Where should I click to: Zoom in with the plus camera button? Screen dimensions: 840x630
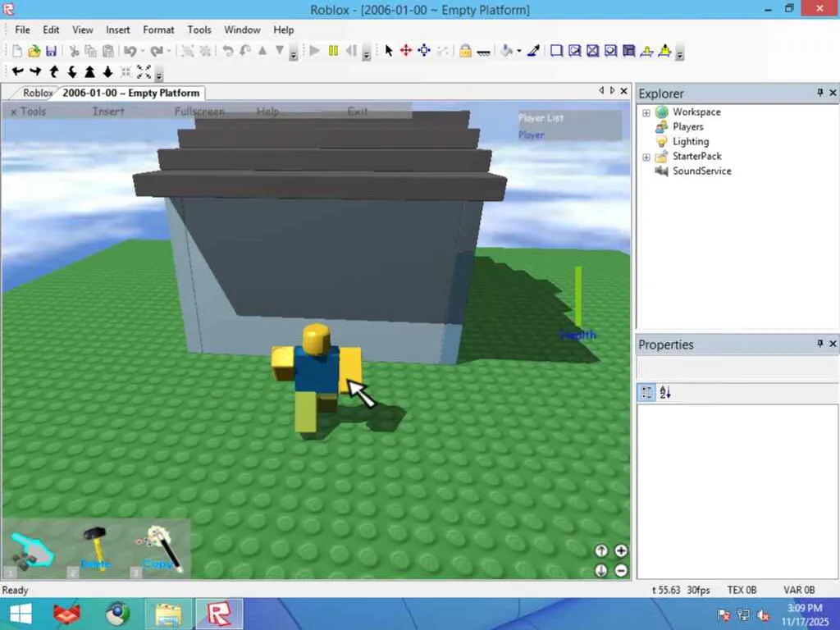coord(621,550)
